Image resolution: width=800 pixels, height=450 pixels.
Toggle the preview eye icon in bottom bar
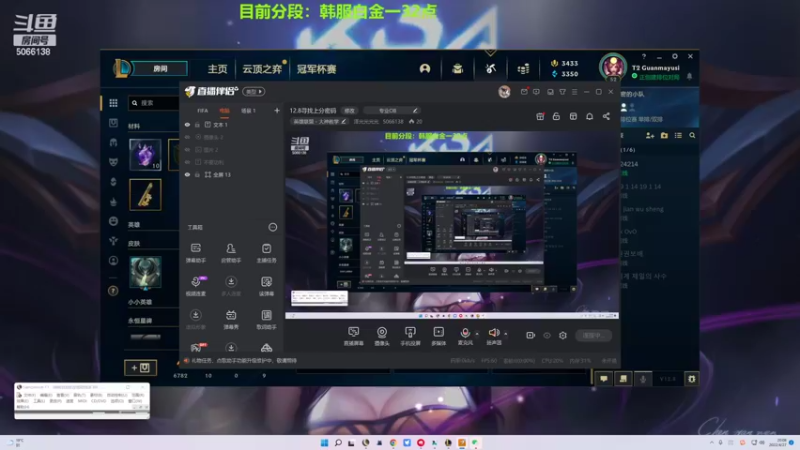point(547,335)
